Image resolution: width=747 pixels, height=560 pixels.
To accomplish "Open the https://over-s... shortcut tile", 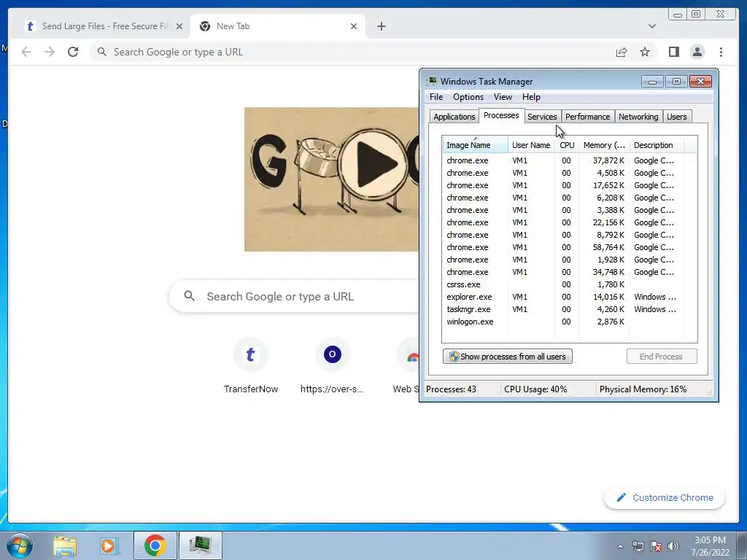I will point(332,367).
